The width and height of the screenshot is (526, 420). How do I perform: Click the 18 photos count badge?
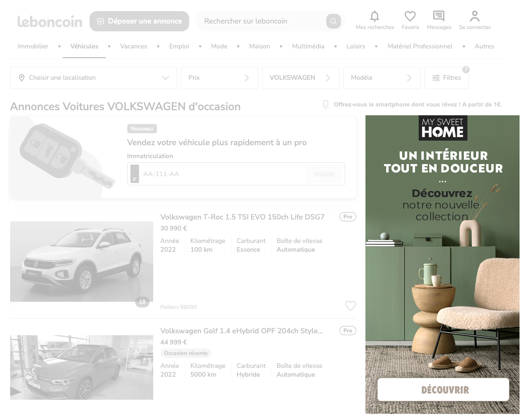click(142, 302)
